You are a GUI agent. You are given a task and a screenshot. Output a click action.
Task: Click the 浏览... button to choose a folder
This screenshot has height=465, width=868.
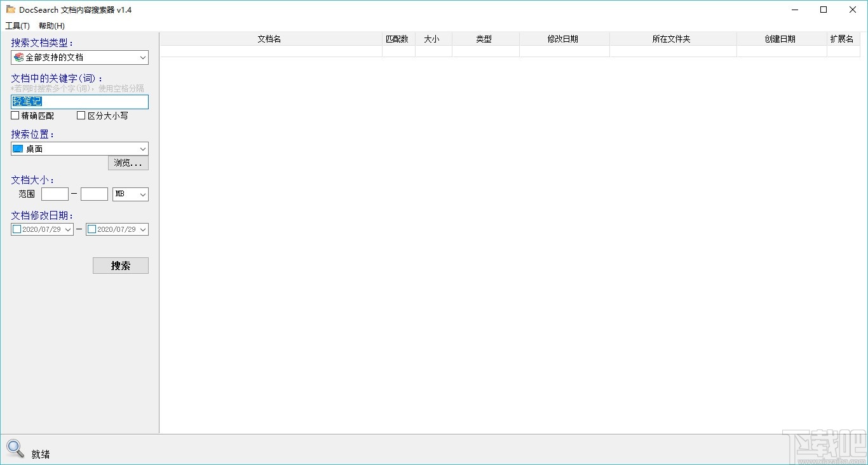point(128,163)
